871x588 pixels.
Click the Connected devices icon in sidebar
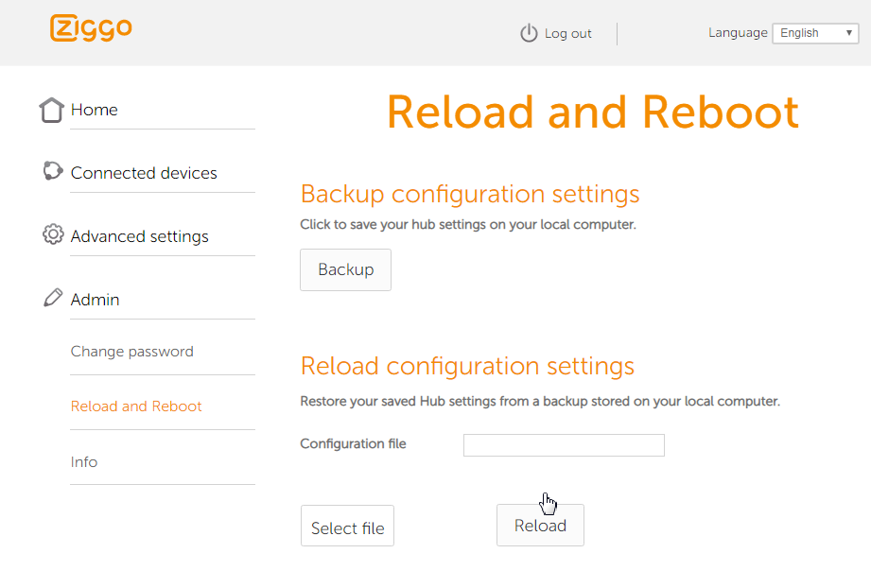52,171
